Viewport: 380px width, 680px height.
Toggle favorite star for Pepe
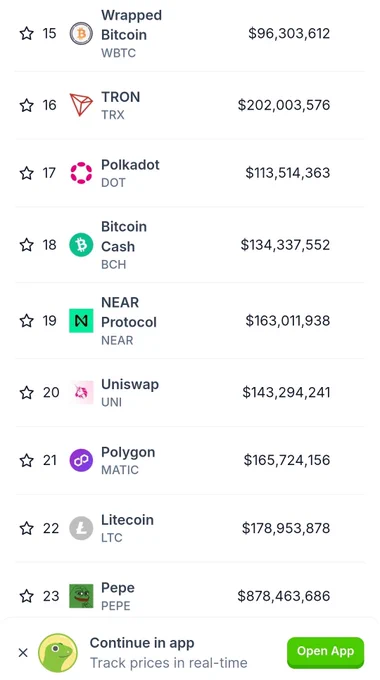[x=26, y=596]
